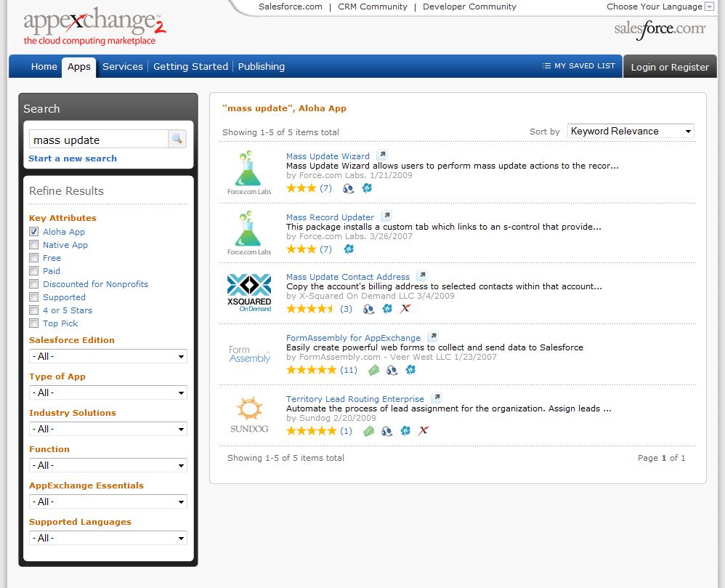
Task: Open popup arrow icon beside Mass Update Wizard
Action: tap(382, 155)
